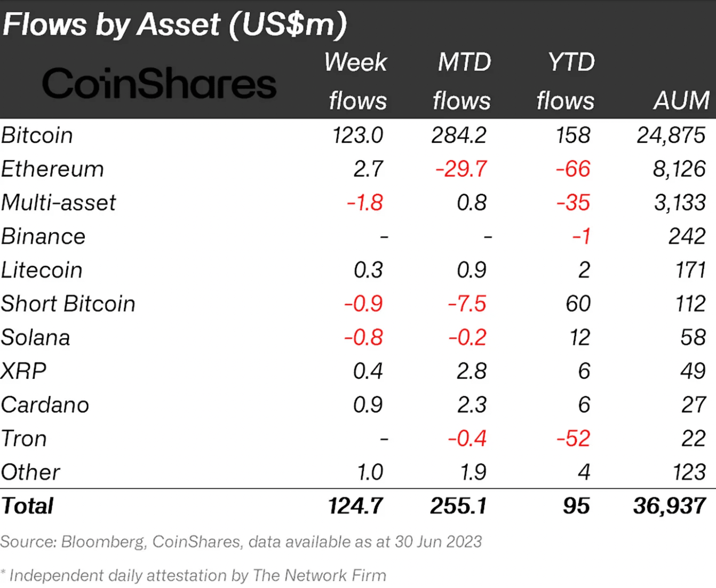The image size is (716, 588).
Task: Select the MTD flows column header
Action: point(462,81)
